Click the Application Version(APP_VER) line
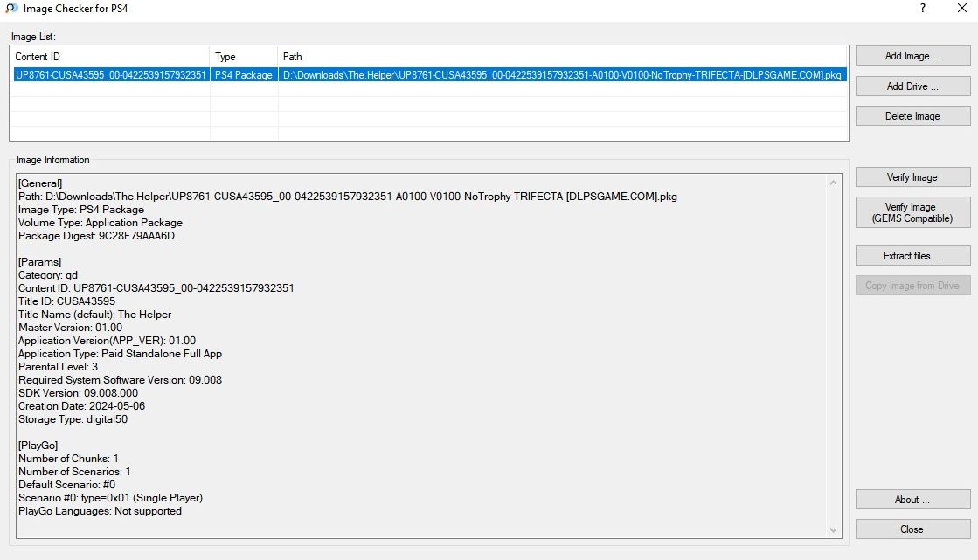The height and width of the screenshot is (560, 978). point(107,341)
